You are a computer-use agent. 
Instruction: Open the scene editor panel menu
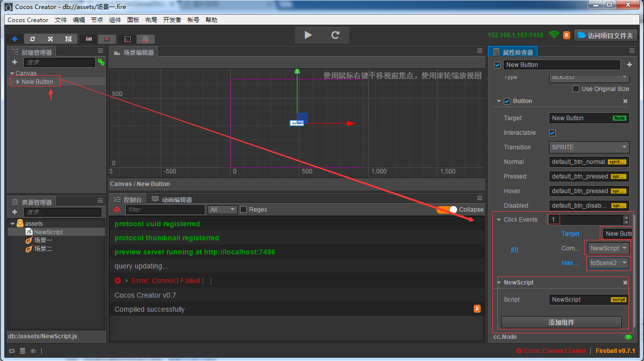point(480,51)
